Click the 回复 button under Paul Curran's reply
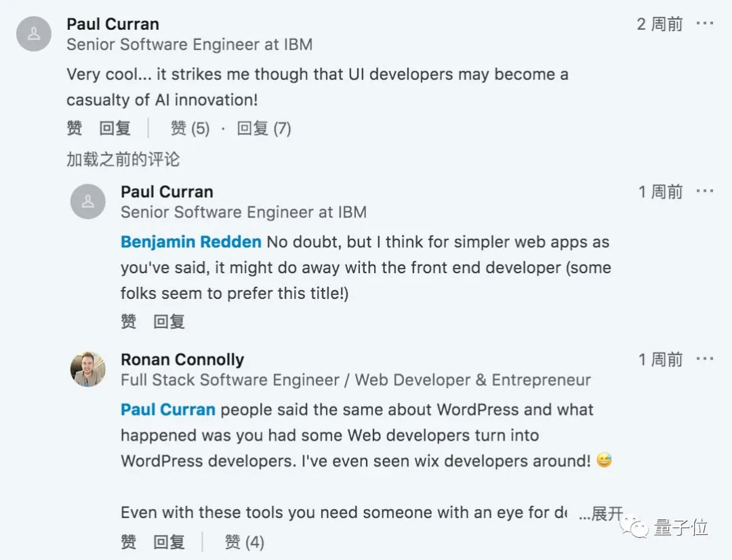This screenshot has width=732, height=560. [x=169, y=321]
